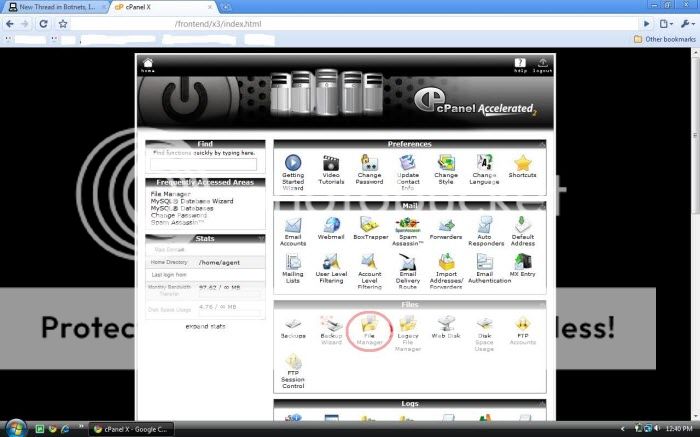Image resolution: width=700 pixels, height=437 pixels.
Task: Collapse the Mail section
Action: [542, 205]
